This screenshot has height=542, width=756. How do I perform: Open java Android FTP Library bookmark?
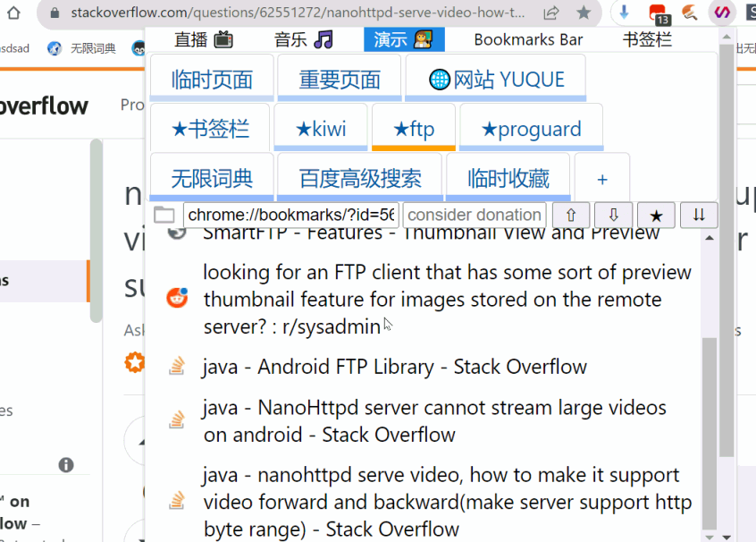[x=394, y=367]
